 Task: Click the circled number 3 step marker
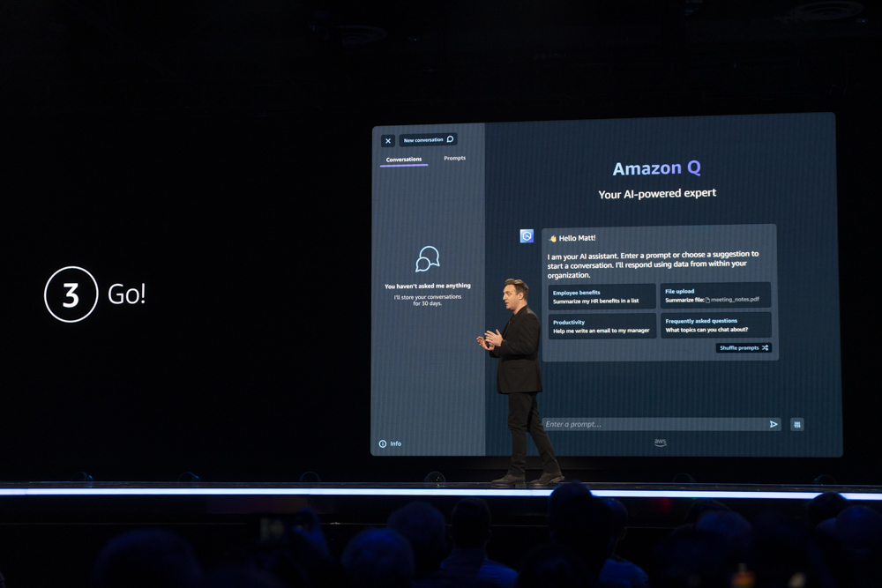click(x=71, y=294)
